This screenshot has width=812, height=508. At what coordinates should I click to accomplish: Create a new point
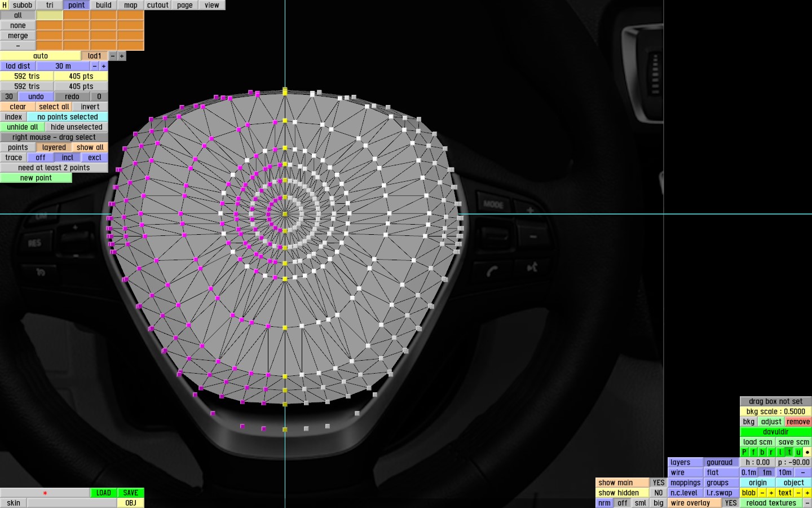[x=36, y=178]
